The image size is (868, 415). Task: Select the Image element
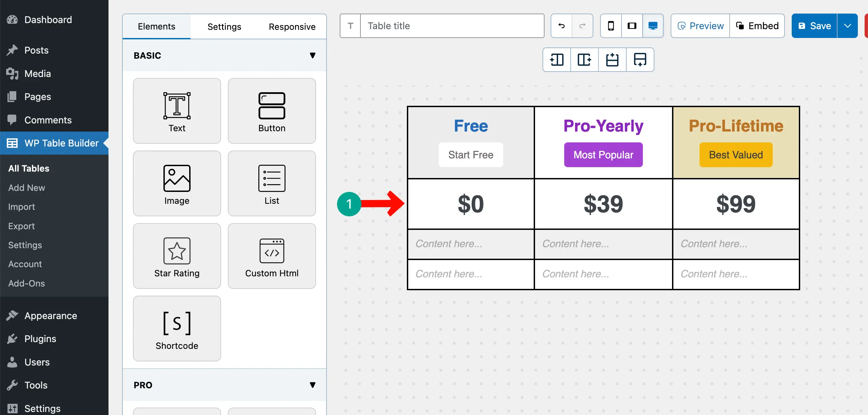[x=177, y=183]
